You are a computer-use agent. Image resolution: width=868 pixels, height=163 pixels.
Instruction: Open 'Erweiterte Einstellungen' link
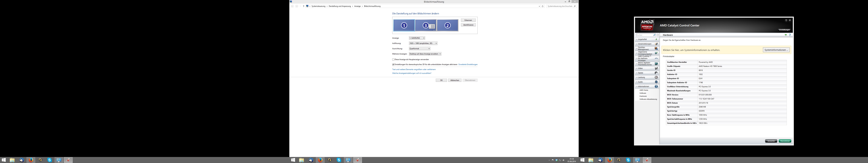(468, 64)
